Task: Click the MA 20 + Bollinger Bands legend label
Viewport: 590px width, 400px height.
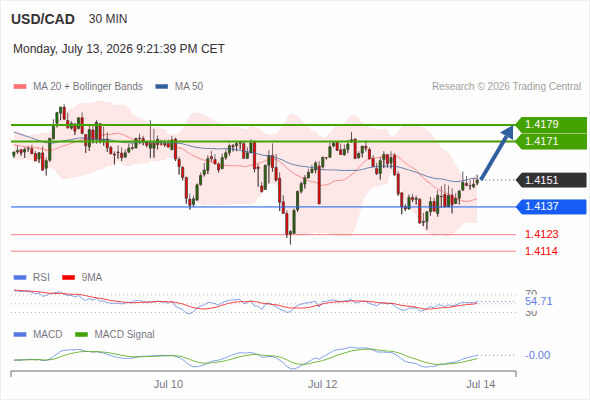Action: 88,87
